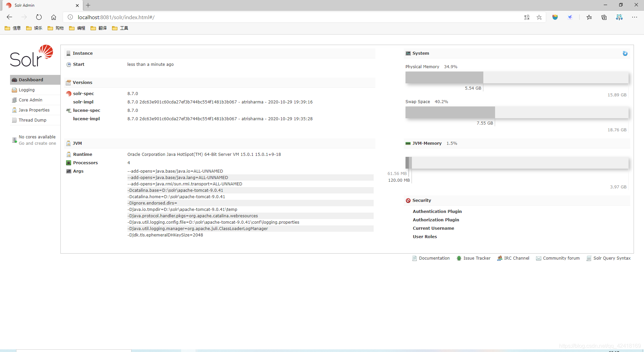Click the no-cores add icon
The height and width of the screenshot is (352, 644).
[14, 140]
